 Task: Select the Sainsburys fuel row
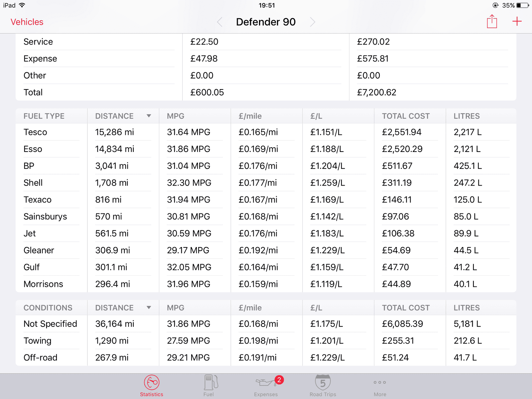266,216
